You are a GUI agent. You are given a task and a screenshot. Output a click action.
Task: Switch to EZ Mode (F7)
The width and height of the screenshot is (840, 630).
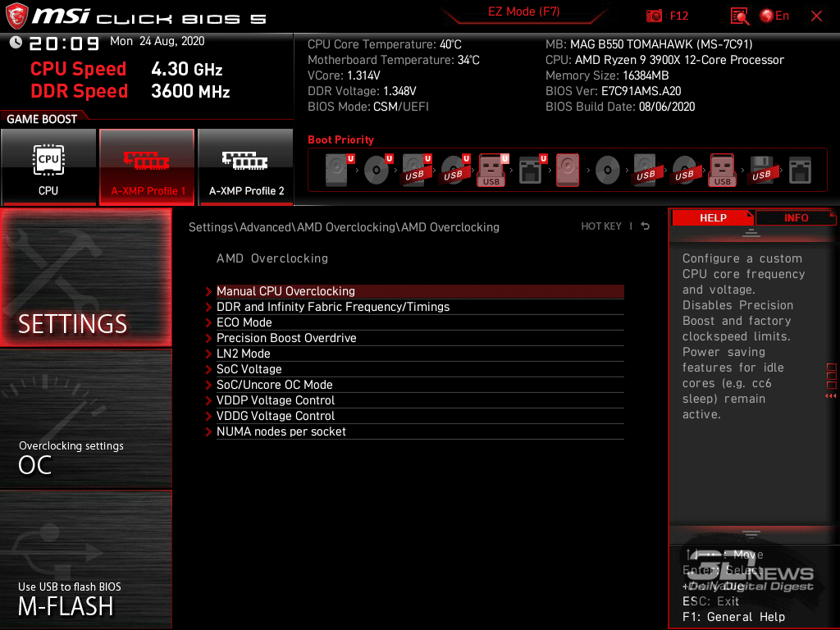(x=523, y=12)
